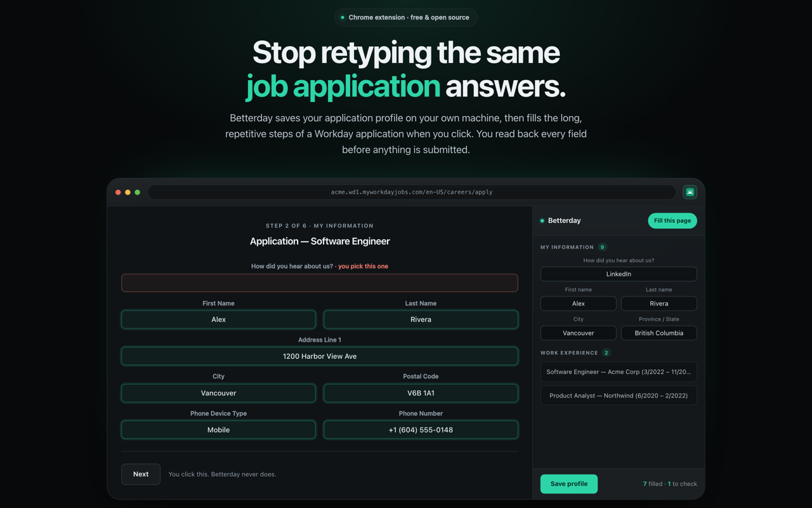Click the LinkedIn field in Betterday panel
This screenshot has width=812, height=508.
[x=619, y=274]
